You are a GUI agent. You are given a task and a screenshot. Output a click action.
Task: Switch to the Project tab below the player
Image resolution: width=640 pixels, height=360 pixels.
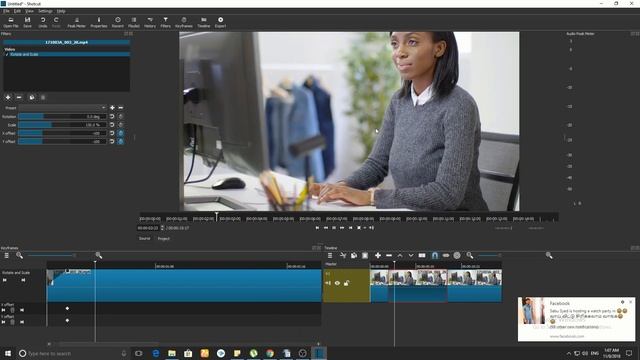coord(164,238)
